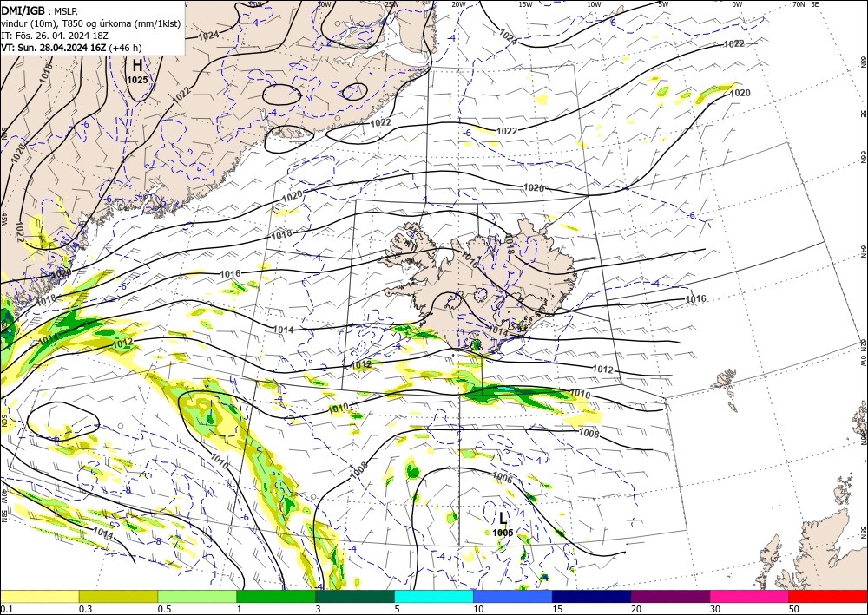Pick the dark green 3–5 legend swatch
The width and height of the screenshot is (868, 615).
355,596
